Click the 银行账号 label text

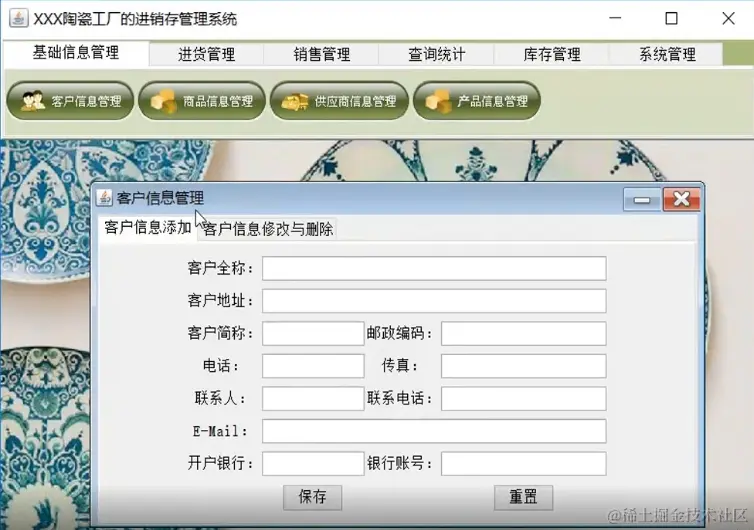pos(400,463)
